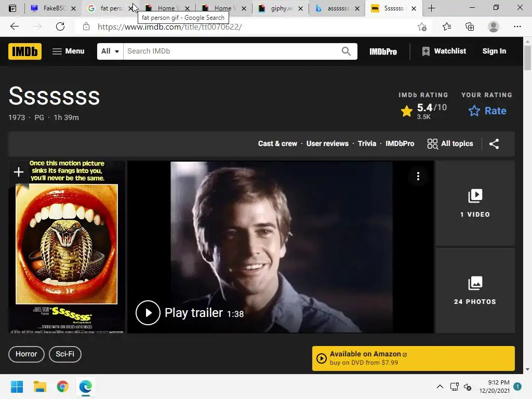Viewport: 532px width, 399px height.
Task: Click the IMDb logo
Action: (25, 51)
